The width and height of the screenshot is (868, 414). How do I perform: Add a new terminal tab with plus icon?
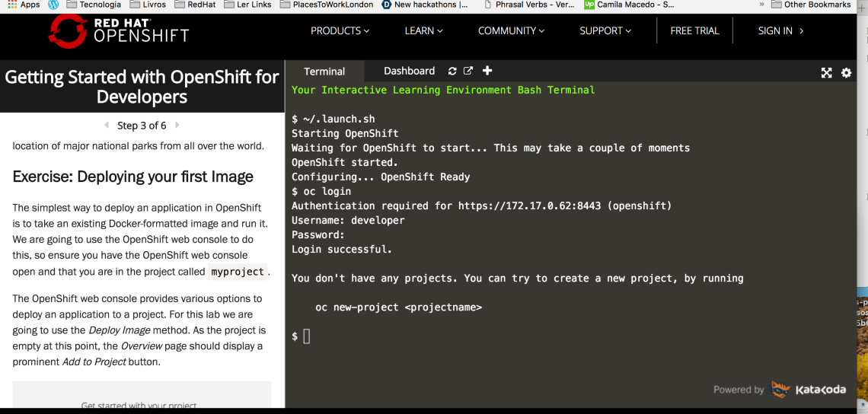tap(487, 71)
